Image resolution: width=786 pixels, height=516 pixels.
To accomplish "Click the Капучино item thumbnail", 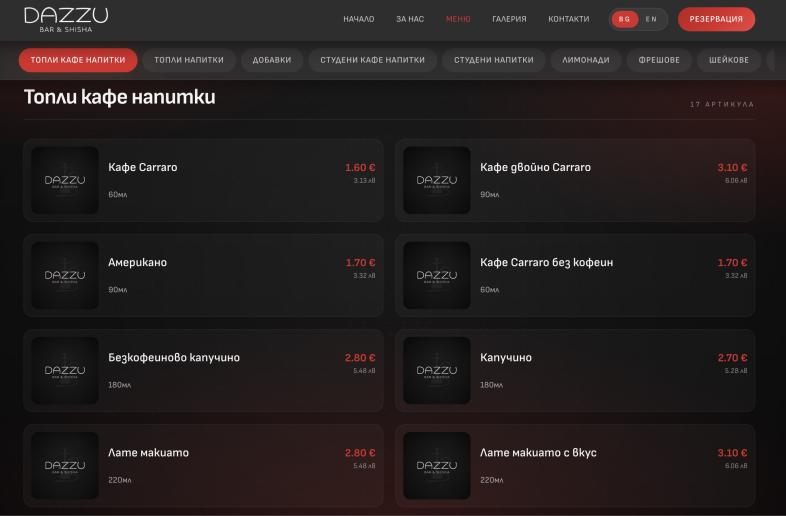I will point(437,370).
